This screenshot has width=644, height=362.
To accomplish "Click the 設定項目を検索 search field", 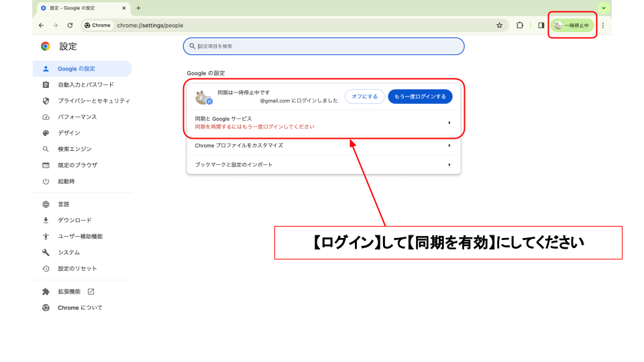I will tap(323, 46).
